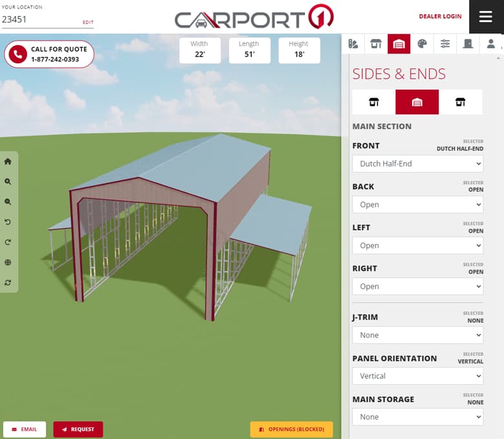The height and width of the screenshot is (439, 504).
Task: Rotate the view clockwise with the redo-arrow icon
Action: click(x=8, y=242)
